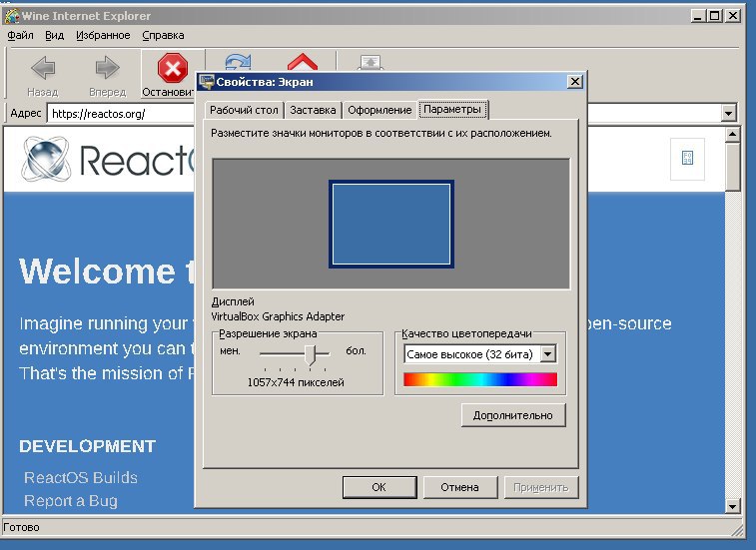Open the ReactOS Builds link
This screenshot has width=756, height=550.
coord(81,477)
